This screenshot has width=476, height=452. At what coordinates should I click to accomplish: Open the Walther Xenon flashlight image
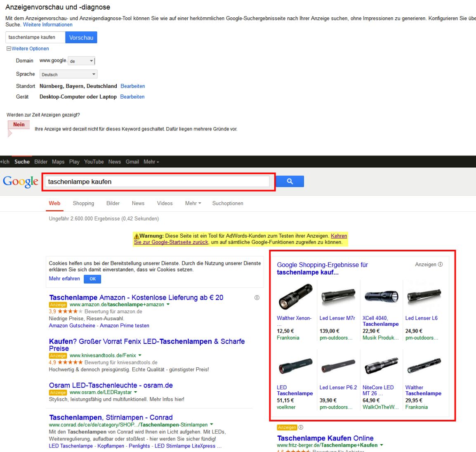tap(295, 297)
